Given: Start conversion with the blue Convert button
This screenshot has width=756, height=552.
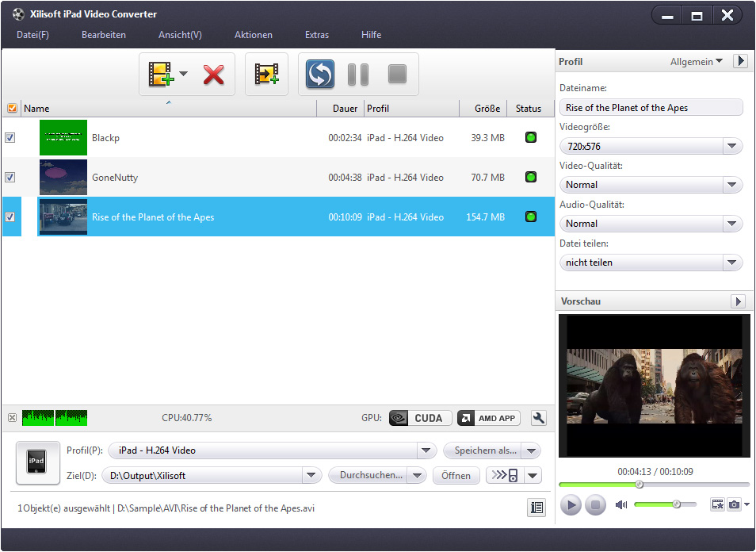Looking at the screenshot, I should pyautogui.click(x=319, y=75).
